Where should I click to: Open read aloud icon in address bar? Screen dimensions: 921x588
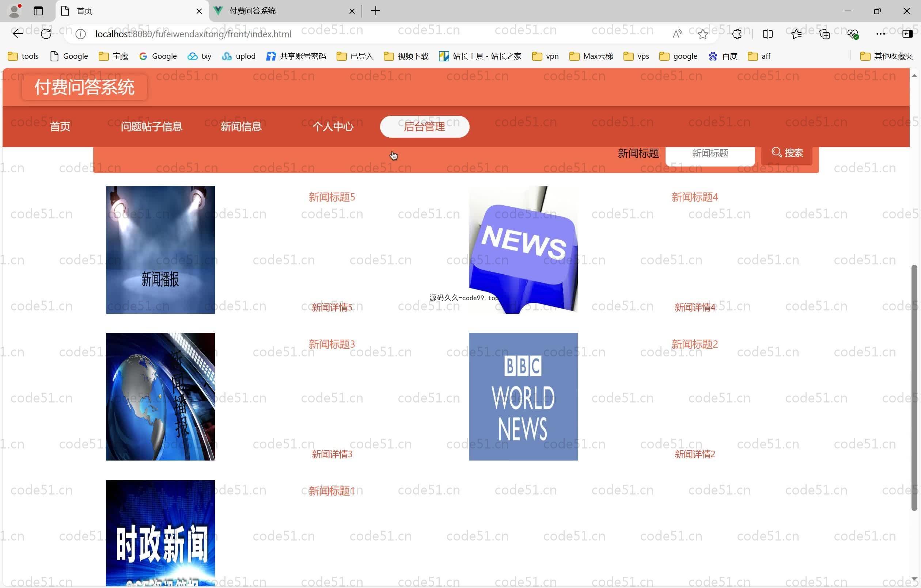[x=677, y=34]
